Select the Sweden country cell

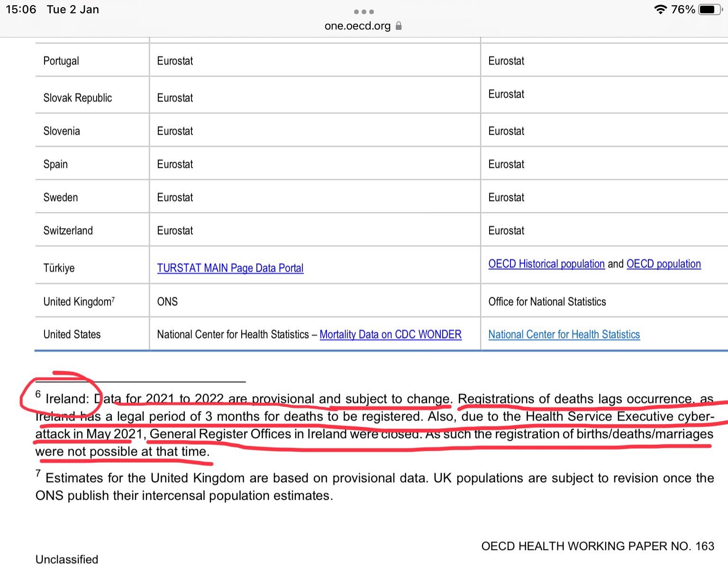[x=92, y=196]
